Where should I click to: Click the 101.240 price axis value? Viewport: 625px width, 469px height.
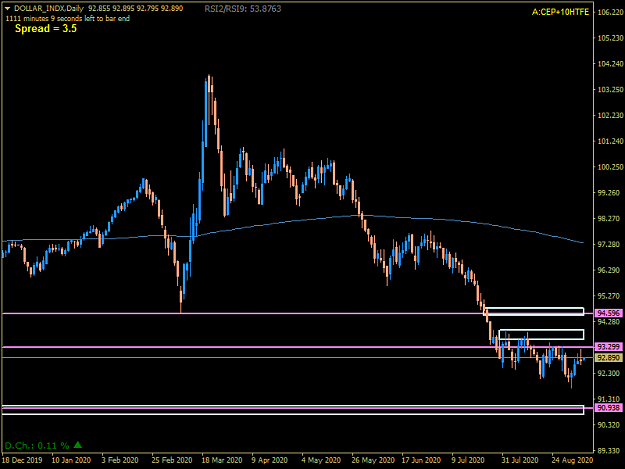[x=610, y=141]
